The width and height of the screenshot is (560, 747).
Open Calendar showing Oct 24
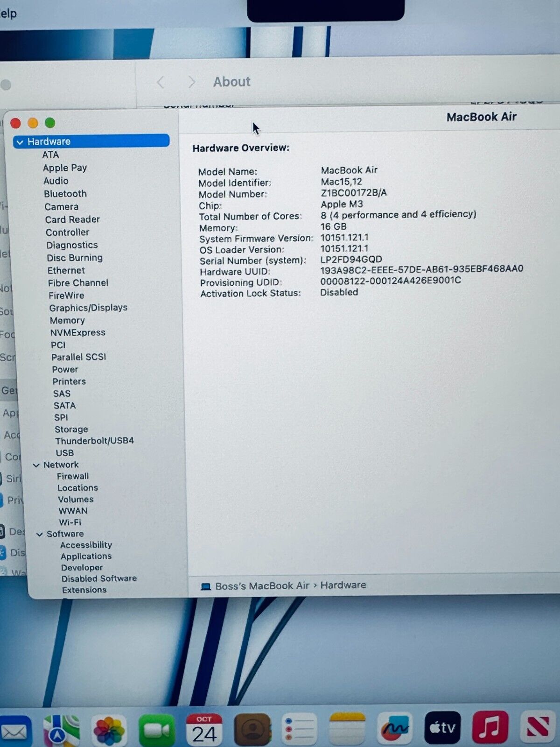(x=204, y=730)
